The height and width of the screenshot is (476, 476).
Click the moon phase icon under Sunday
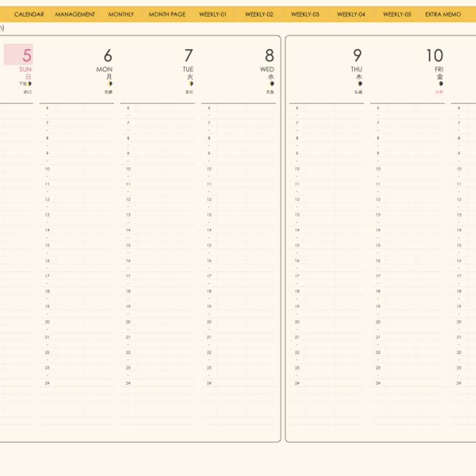point(29,83)
